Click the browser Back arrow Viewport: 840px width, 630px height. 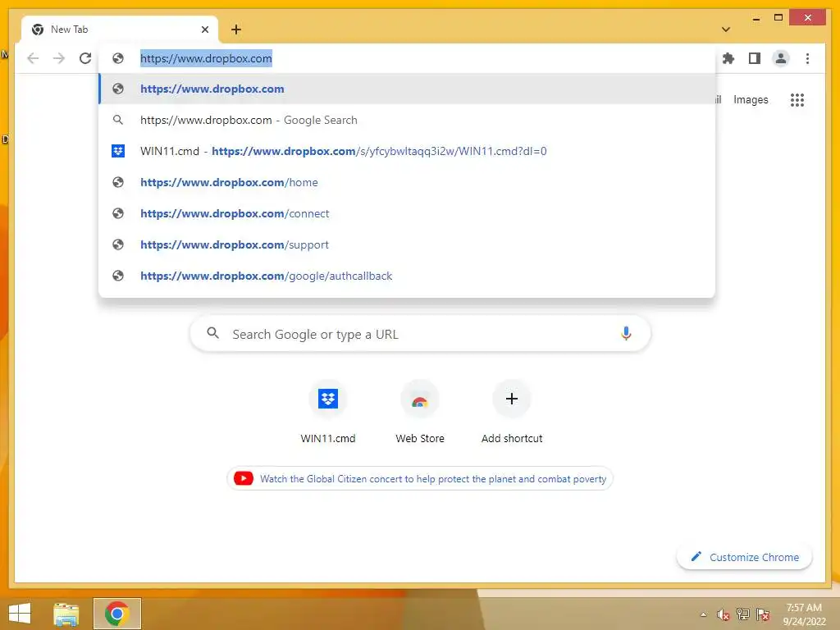click(33, 58)
